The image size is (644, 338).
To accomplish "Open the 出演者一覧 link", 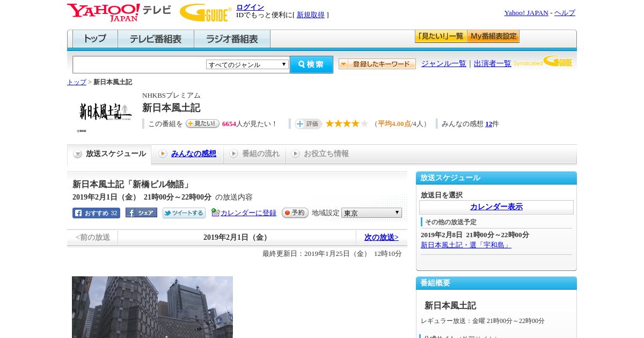I will 492,63.
